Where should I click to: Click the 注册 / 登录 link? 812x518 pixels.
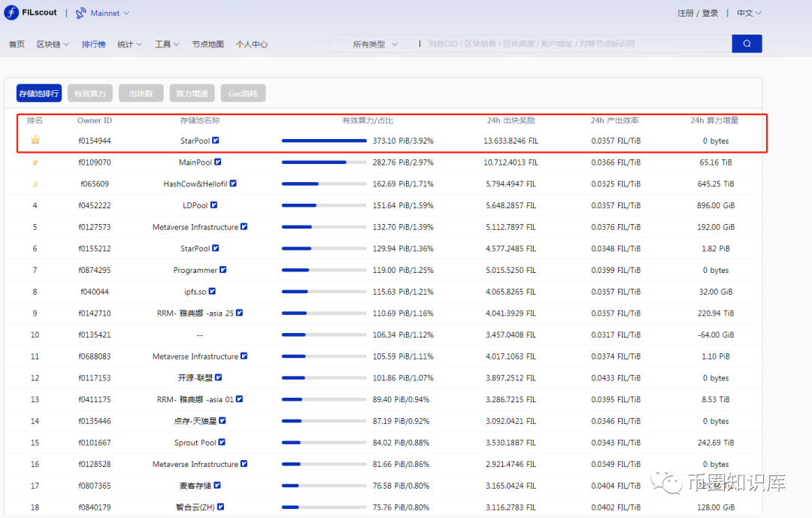698,14
